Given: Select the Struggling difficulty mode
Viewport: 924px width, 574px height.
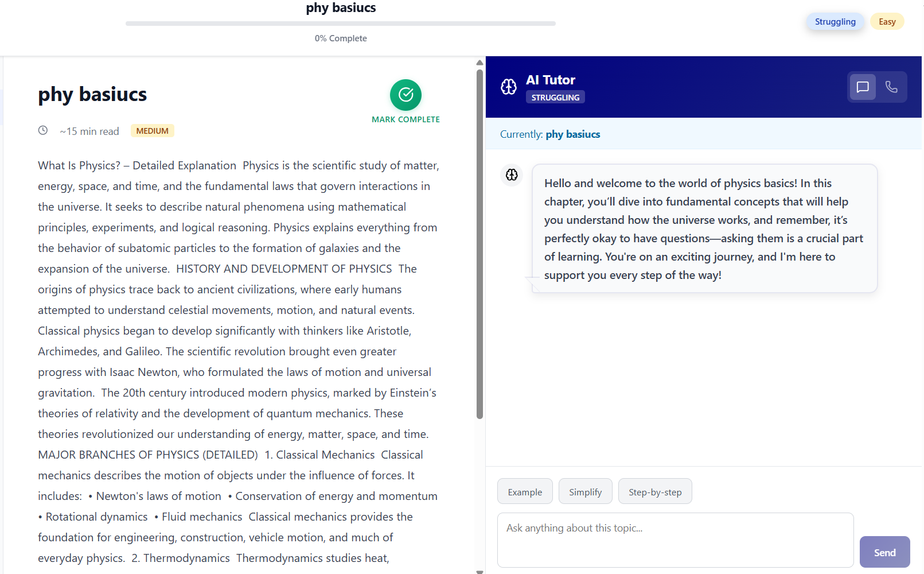Looking at the screenshot, I should point(835,22).
